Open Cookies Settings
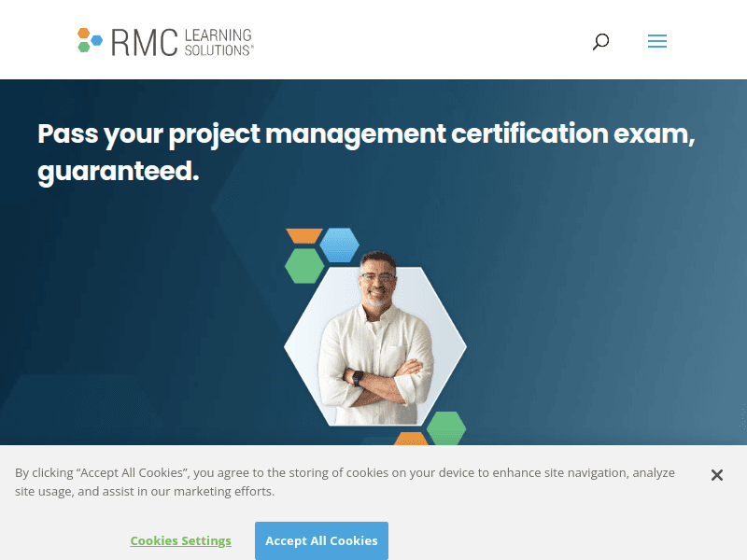The image size is (747, 560). click(180, 540)
